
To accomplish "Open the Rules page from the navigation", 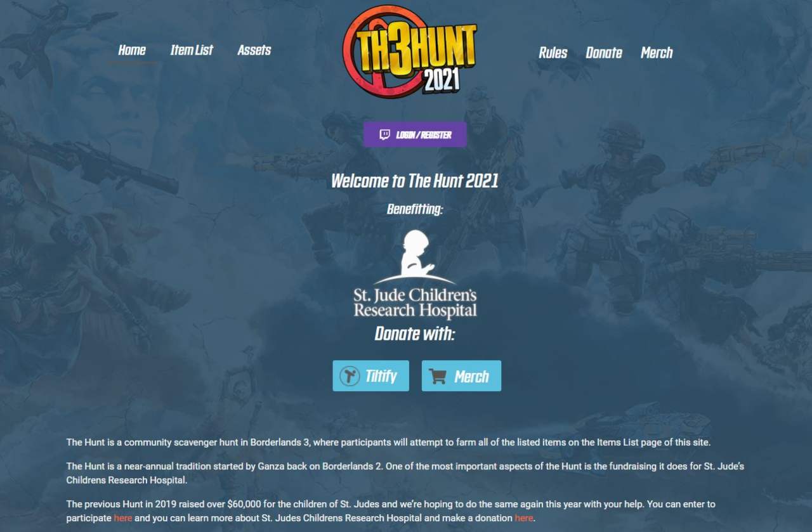I will pos(553,53).
